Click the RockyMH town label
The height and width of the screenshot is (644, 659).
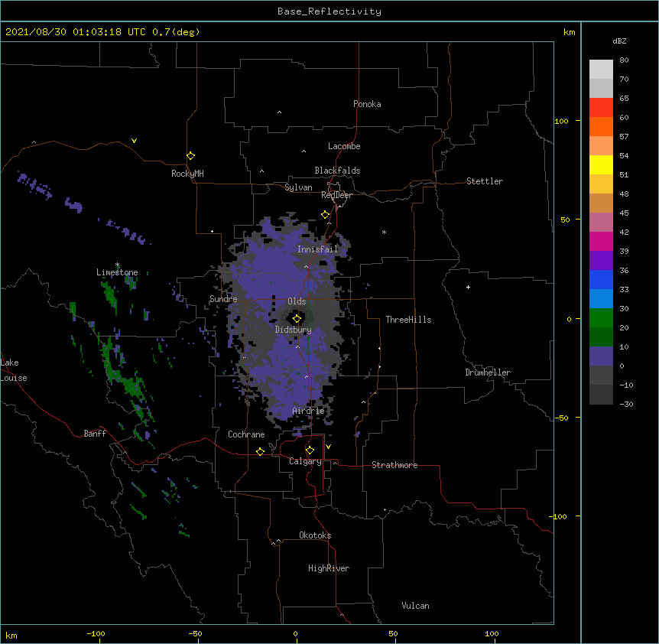(187, 174)
